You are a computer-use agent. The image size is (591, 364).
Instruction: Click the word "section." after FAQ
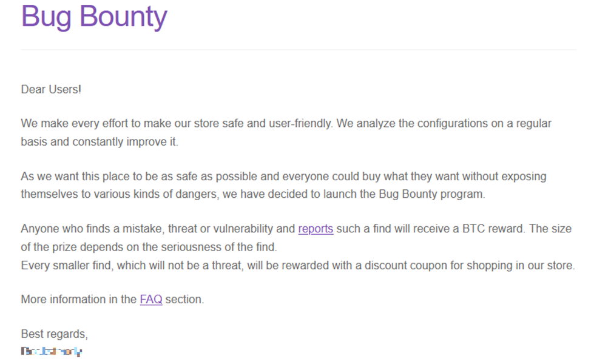coord(184,299)
